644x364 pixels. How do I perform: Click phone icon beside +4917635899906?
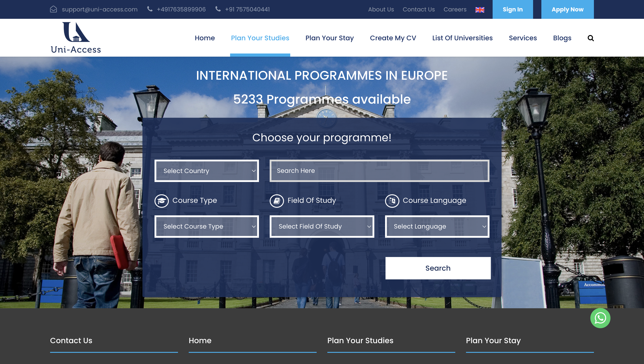[x=150, y=9]
